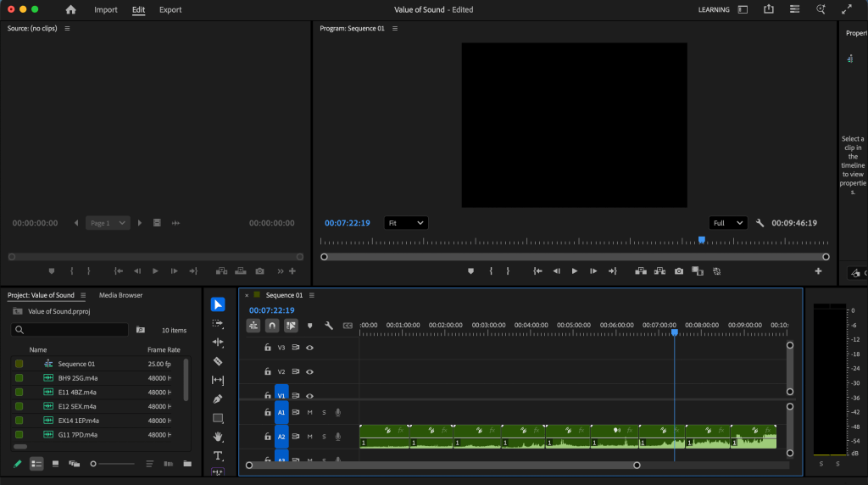Switch to the Media Browser tab

(120, 295)
